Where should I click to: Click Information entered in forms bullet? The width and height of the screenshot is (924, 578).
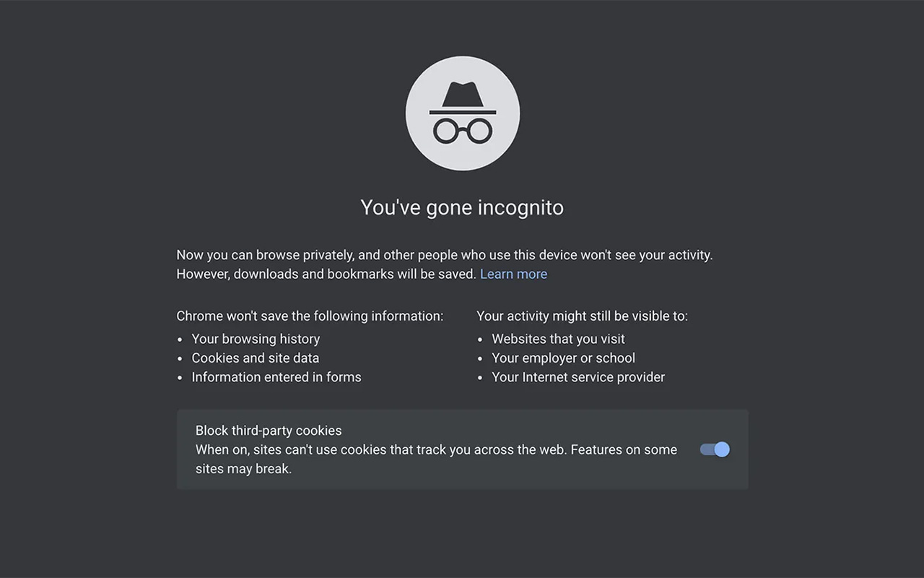point(276,376)
